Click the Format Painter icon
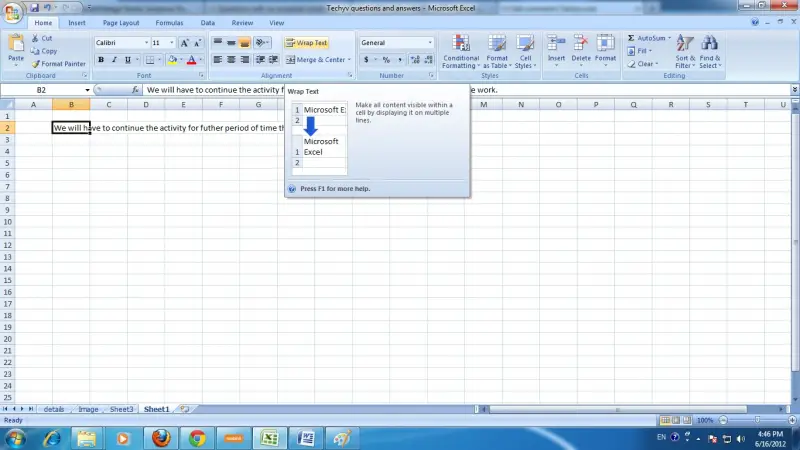Screen dimensions: 800x450 (x=36, y=64)
